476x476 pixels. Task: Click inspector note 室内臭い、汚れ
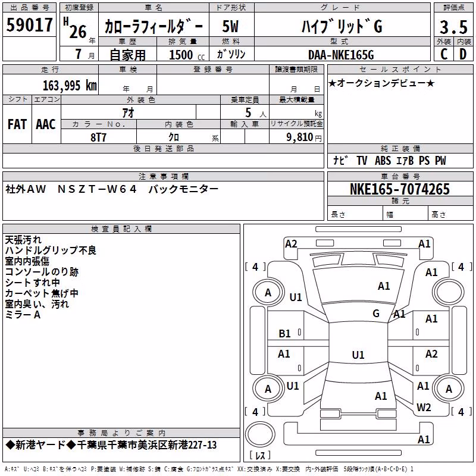[x=37, y=304]
